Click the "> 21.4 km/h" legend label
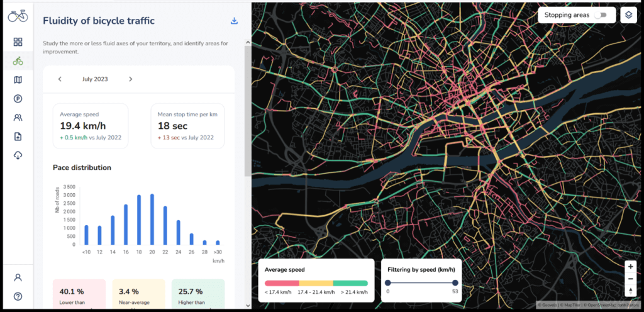The image size is (644, 312). click(x=354, y=292)
